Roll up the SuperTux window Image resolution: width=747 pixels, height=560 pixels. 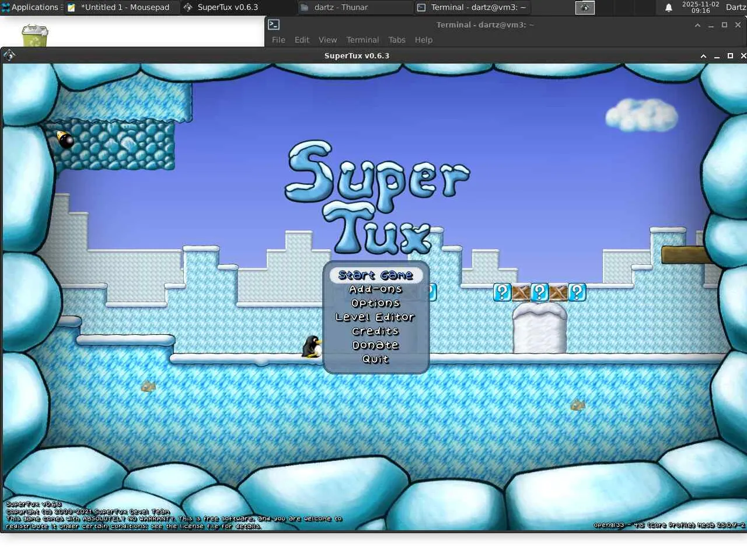tap(703, 56)
